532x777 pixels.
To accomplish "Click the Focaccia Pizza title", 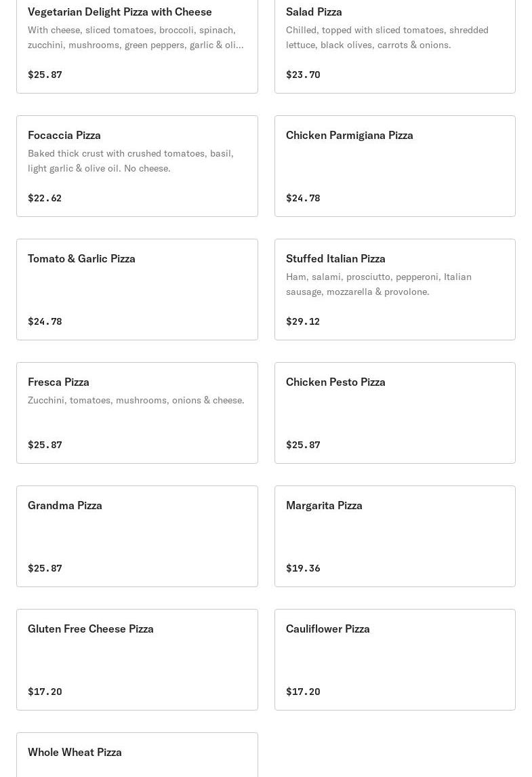I will click(x=64, y=135).
